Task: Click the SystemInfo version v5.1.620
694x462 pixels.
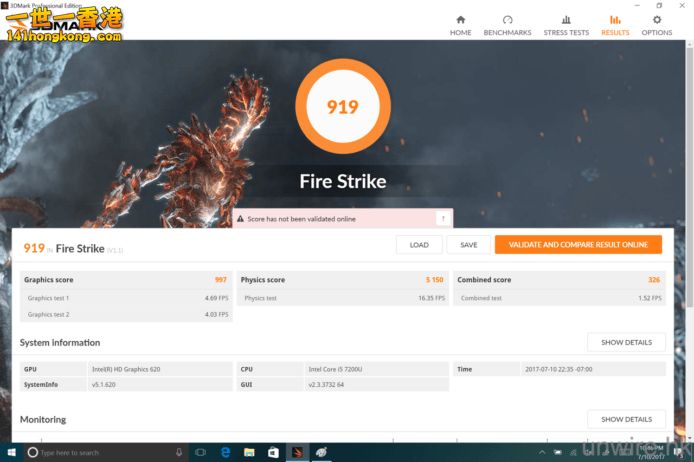Action: coord(104,385)
